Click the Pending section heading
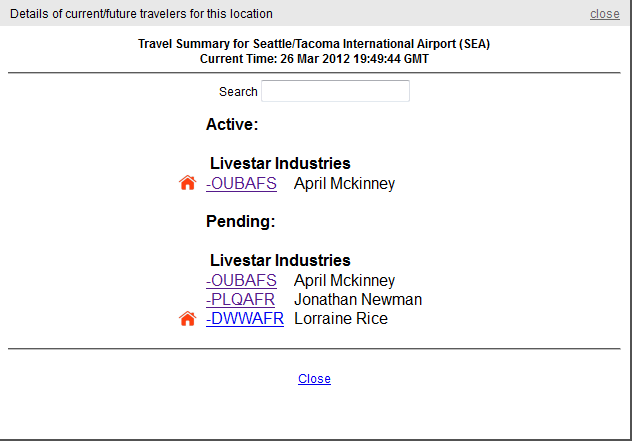This screenshot has height=441, width=632. pyautogui.click(x=240, y=221)
